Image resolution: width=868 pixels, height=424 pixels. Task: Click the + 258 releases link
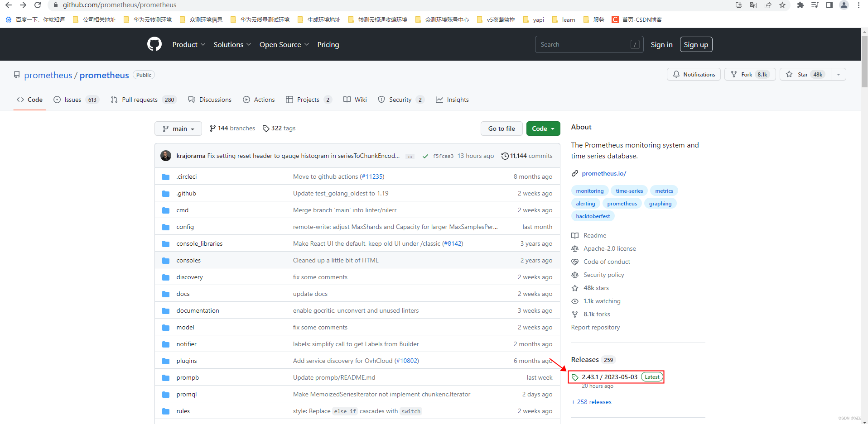click(x=591, y=402)
